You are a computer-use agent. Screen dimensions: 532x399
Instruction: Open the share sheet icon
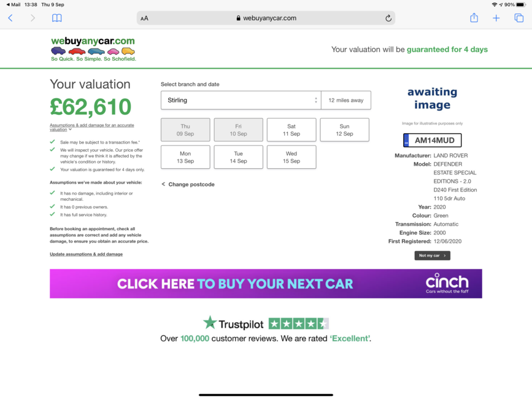pyautogui.click(x=474, y=18)
